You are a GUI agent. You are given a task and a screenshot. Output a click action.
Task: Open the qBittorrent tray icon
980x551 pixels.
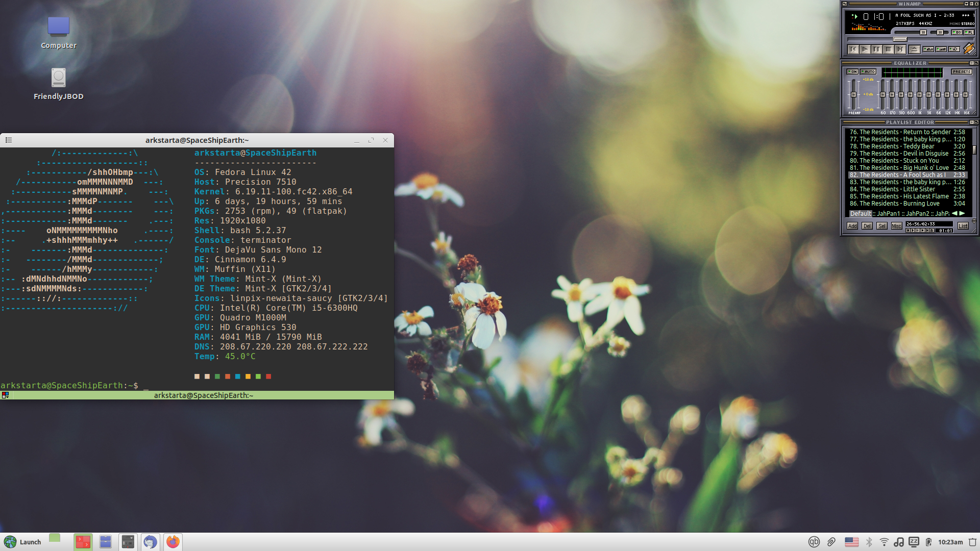(814, 542)
